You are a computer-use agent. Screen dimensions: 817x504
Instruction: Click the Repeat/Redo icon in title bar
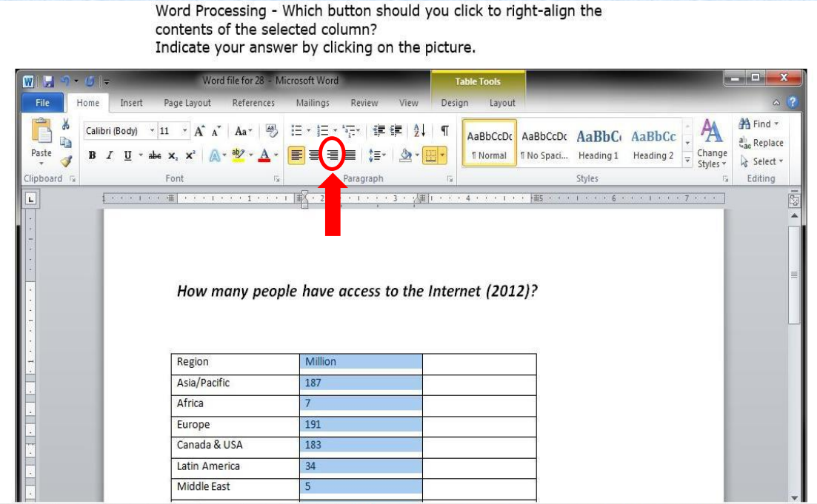coord(90,81)
